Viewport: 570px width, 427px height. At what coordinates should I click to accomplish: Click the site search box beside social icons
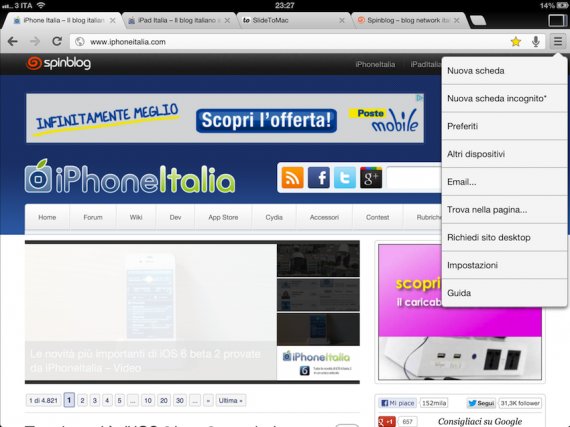tap(414, 177)
